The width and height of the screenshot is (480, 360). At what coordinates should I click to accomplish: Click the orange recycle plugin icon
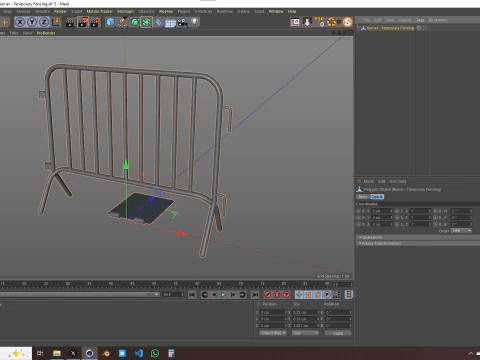click(331, 22)
